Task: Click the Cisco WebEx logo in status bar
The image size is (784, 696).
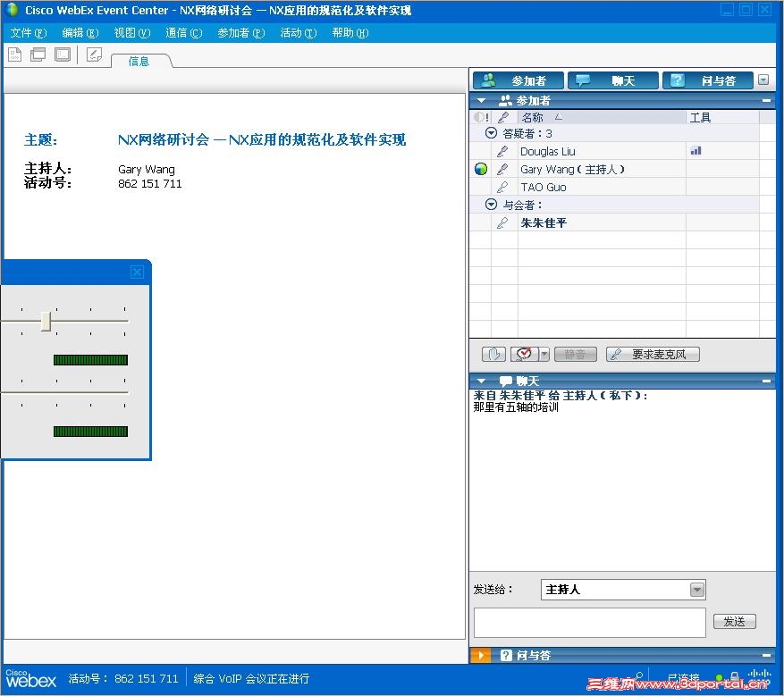Action: pyautogui.click(x=31, y=678)
